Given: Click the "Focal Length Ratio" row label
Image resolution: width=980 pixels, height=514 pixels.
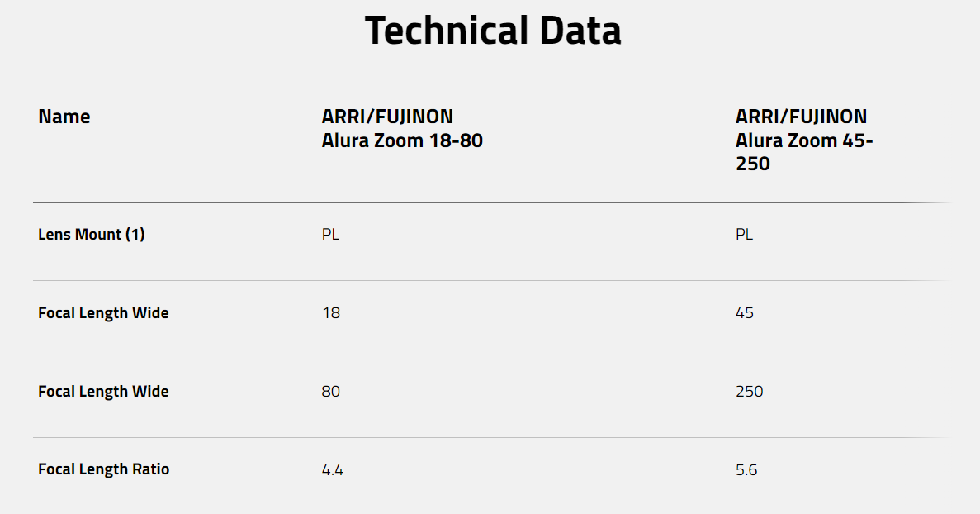Looking at the screenshot, I should pyautogui.click(x=103, y=469).
